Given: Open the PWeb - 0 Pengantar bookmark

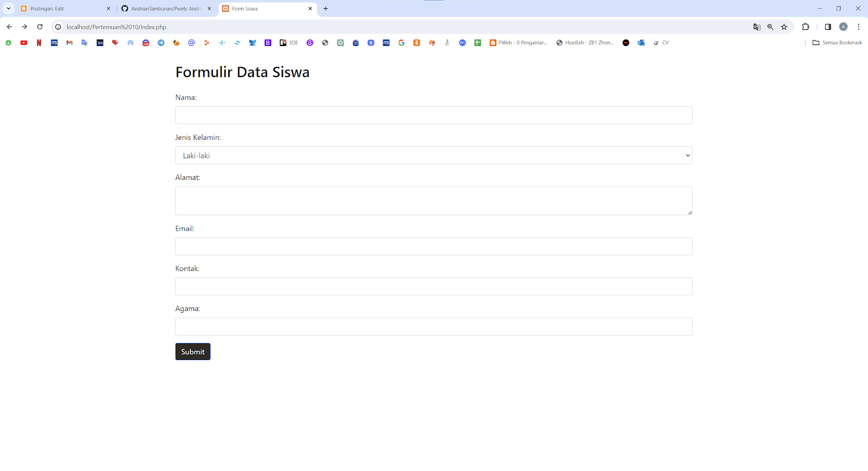Looking at the screenshot, I should (519, 43).
